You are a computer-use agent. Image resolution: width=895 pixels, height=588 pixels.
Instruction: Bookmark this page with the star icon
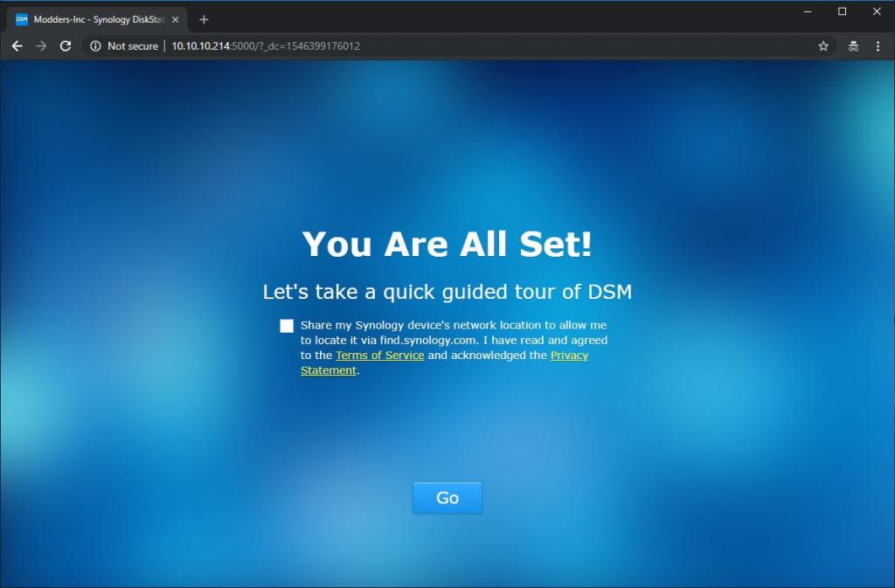pyautogui.click(x=823, y=46)
